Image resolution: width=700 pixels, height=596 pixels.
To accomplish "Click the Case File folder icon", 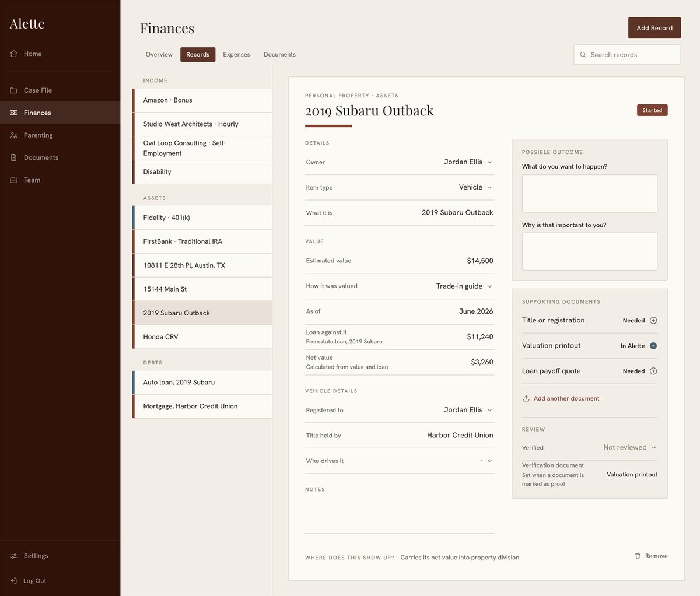I will click(x=13, y=90).
